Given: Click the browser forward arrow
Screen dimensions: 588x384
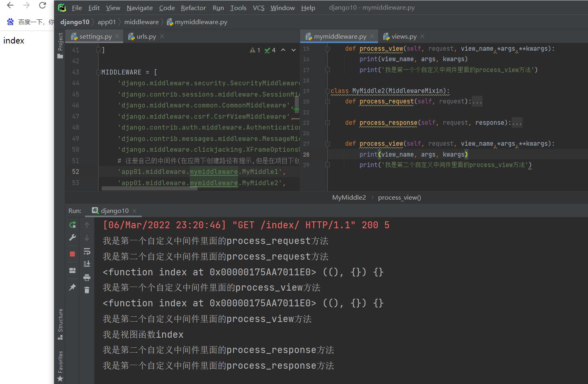Looking at the screenshot, I should (x=26, y=6).
